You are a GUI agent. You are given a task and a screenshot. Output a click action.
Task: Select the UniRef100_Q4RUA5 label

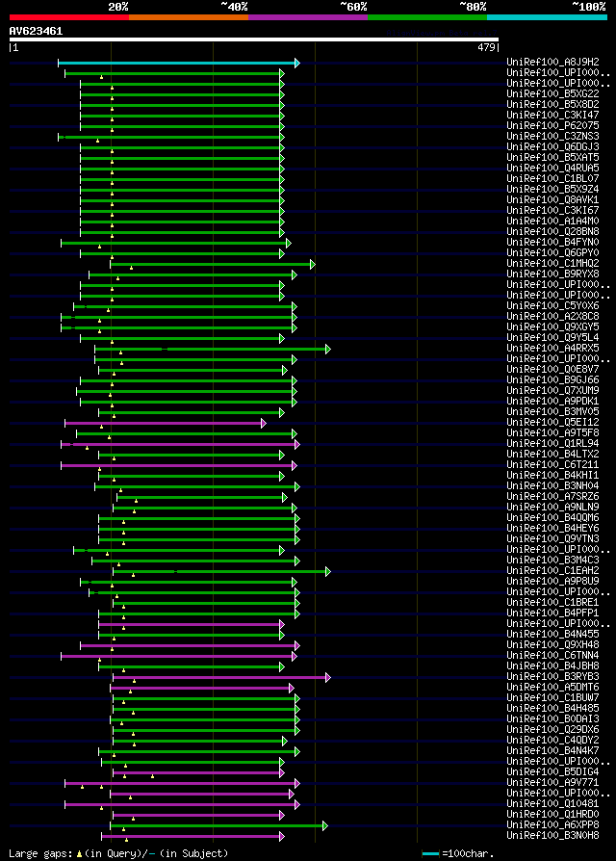pos(552,168)
